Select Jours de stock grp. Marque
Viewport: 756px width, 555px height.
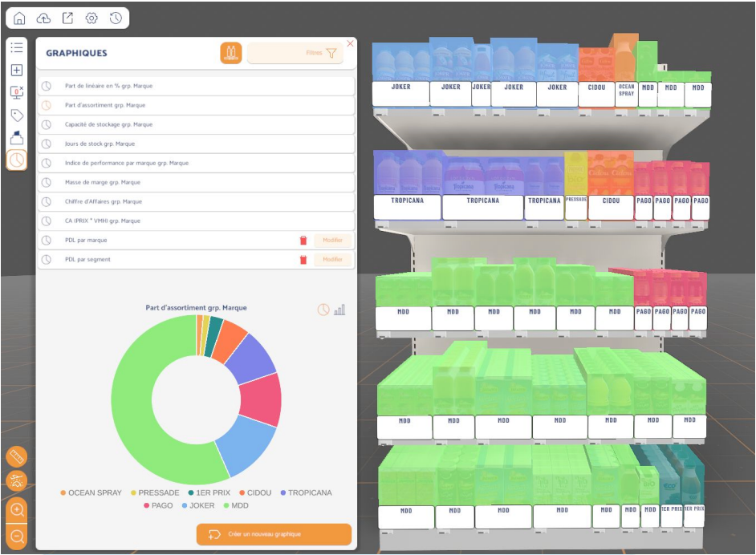pos(197,144)
